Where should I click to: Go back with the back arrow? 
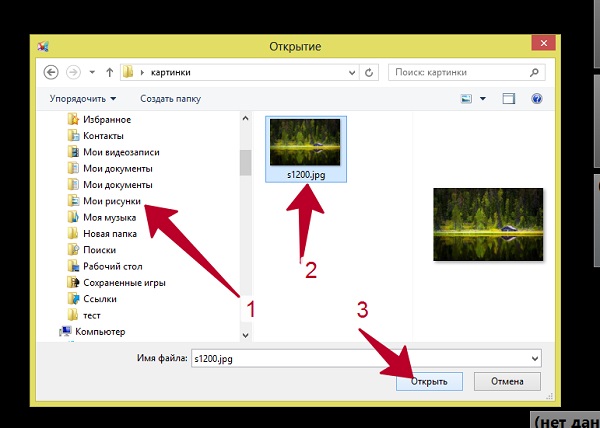[51, 72]
